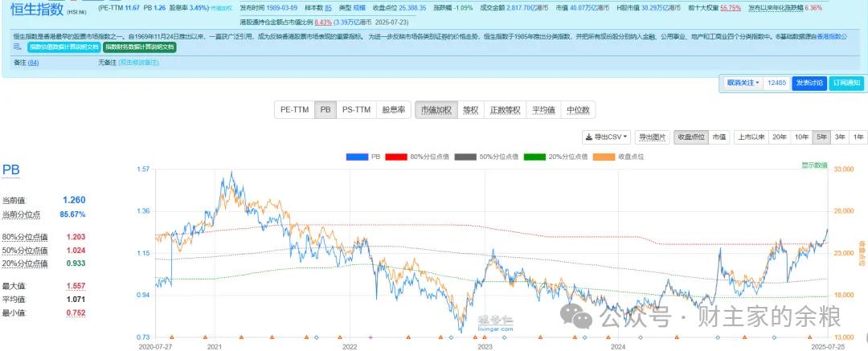Set the chart range to 3年
868x351 pixels.
point(840,137)
